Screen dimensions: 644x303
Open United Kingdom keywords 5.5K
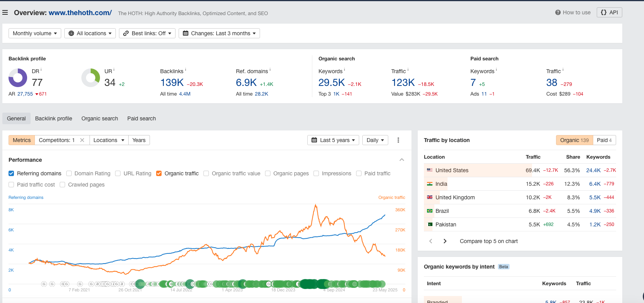595,197
